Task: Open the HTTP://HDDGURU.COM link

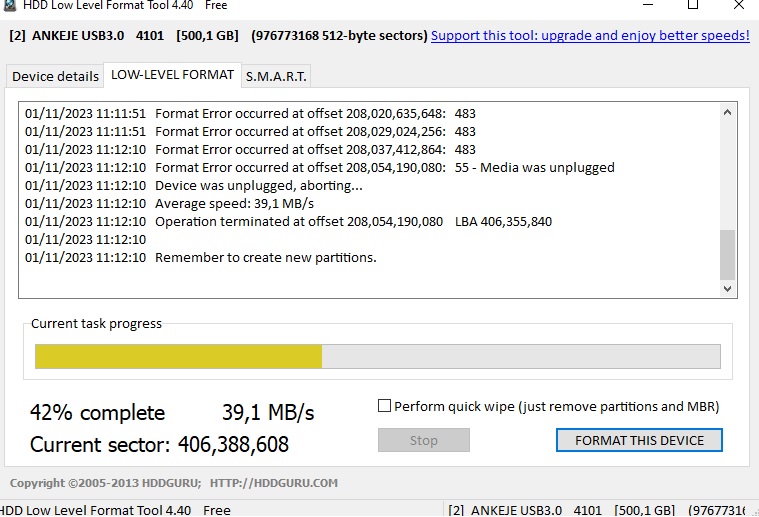Action: pos(274,483)
